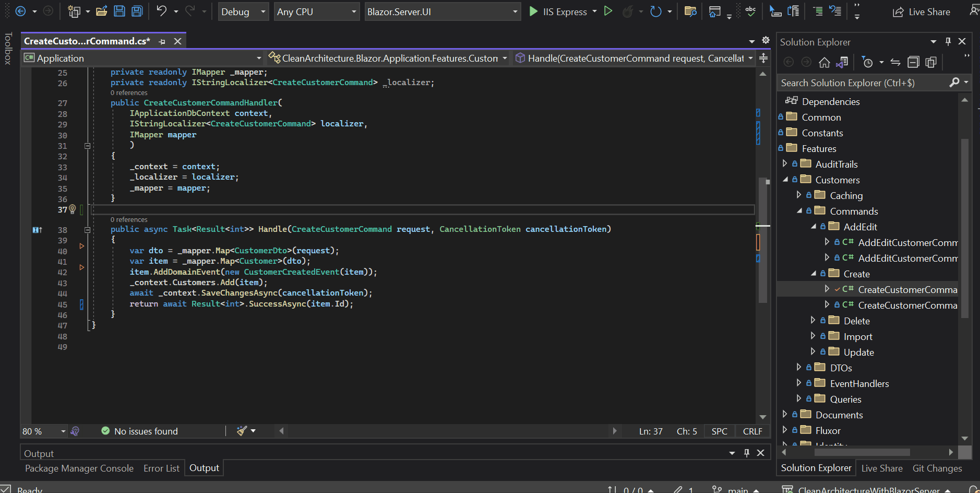Click the Live Share button

pyautogui.click(x=922, y=11)
